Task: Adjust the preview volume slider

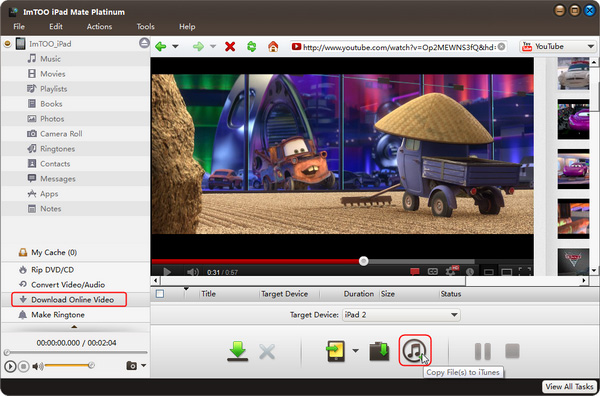Action: point(69,366)
